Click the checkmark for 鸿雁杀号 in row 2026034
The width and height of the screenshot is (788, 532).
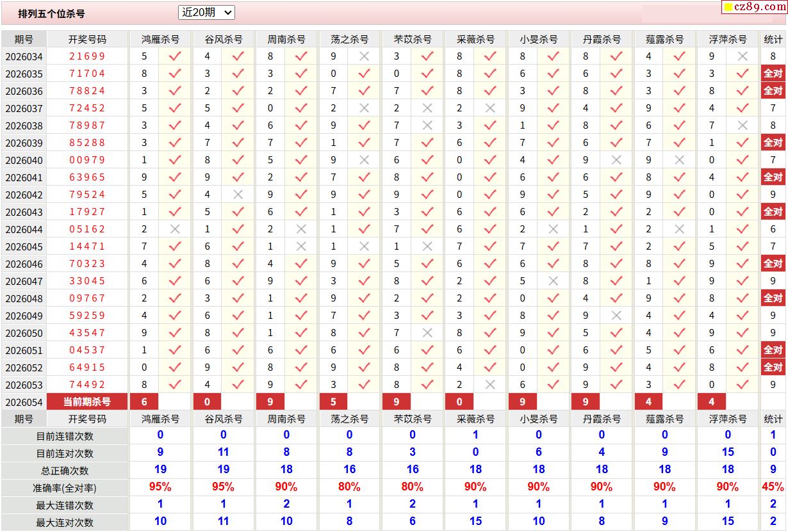tap(174, 56)
